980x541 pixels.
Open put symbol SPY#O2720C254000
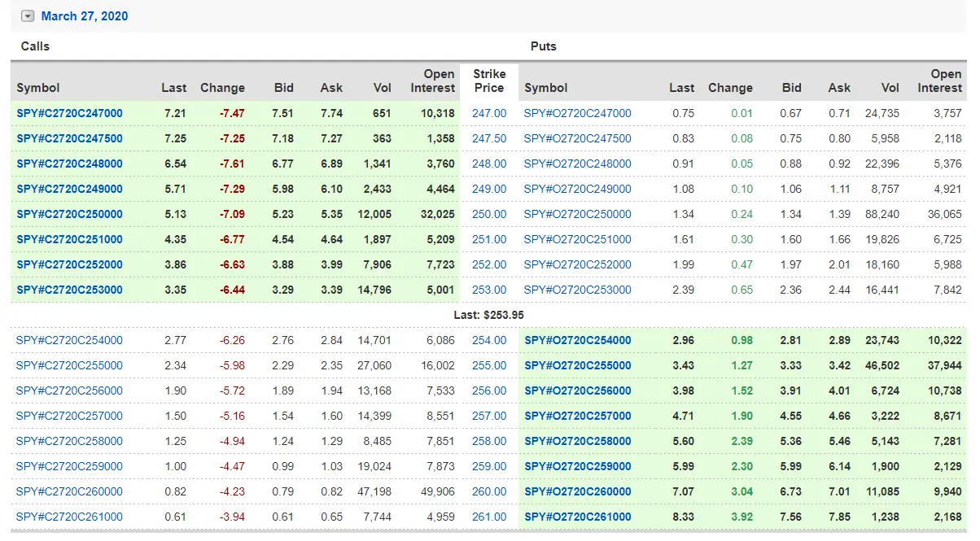pyautogui.click(x=578, y=340)
